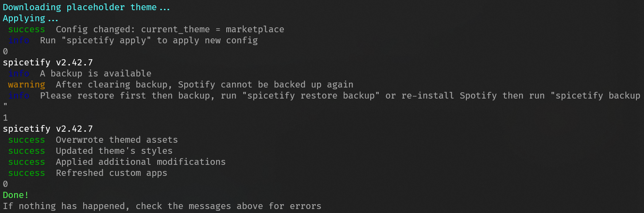Click the "Downloading placeholder theme..." line

(x=87, y=8)
